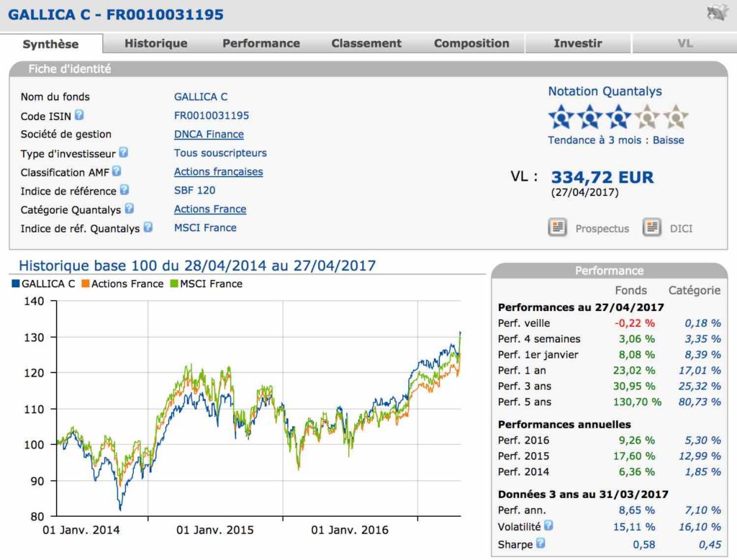Click the page title GALLICA C - FR0010031195
Screen dimensions: 737x560
click(x=116, y=14)
